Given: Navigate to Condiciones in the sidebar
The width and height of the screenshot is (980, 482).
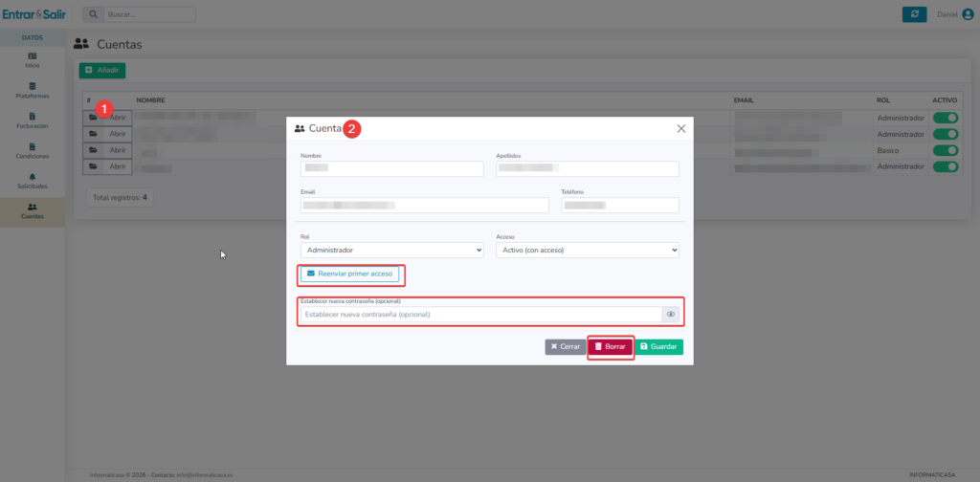Looking at the screenshot, I should [33, 151].
